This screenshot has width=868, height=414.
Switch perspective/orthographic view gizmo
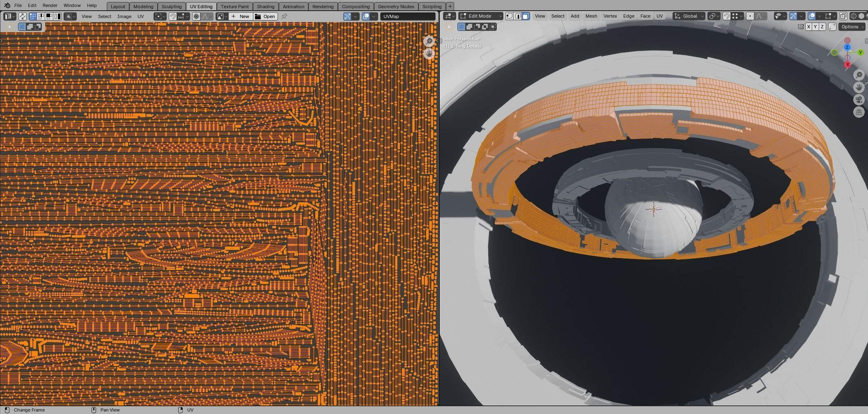859,112
